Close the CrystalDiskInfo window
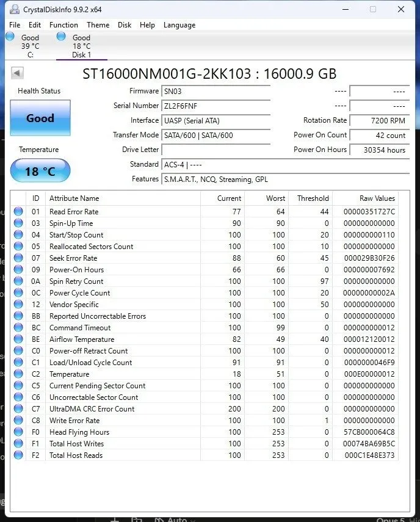 point(401,9)
